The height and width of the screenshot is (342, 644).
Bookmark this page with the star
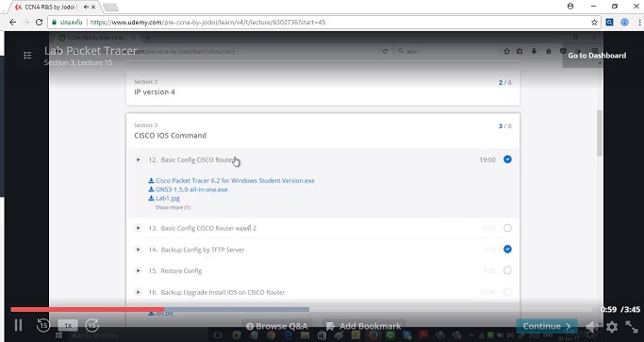click(x=594, y=23)
